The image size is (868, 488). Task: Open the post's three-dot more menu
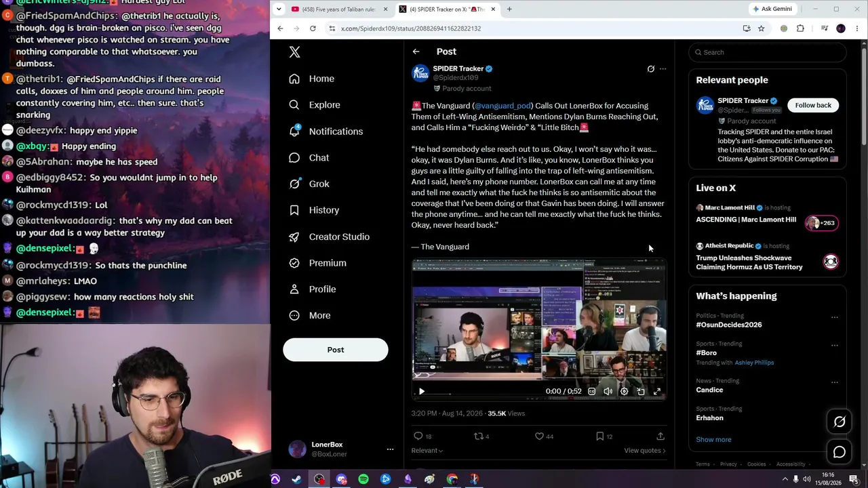coord(663,69)
